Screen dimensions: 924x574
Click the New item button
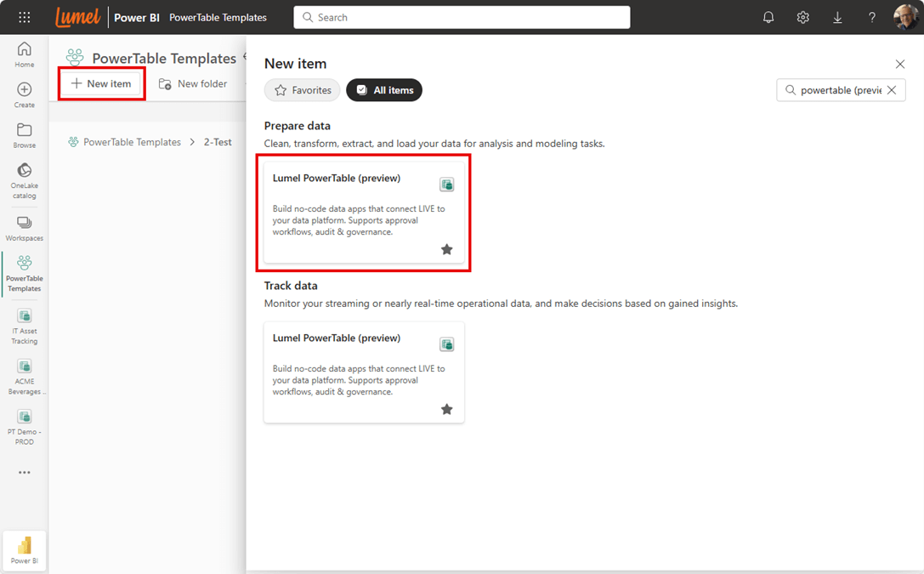click(x=102, y=83)
